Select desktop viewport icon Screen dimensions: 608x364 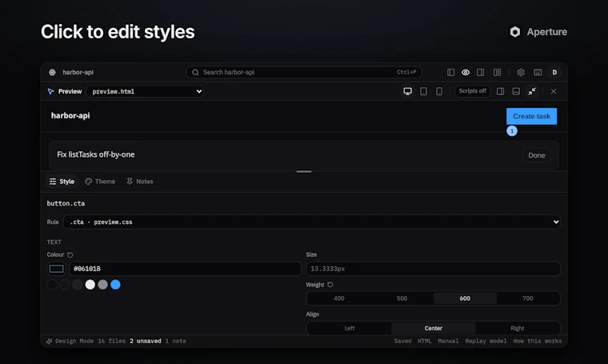pos(407,91)
